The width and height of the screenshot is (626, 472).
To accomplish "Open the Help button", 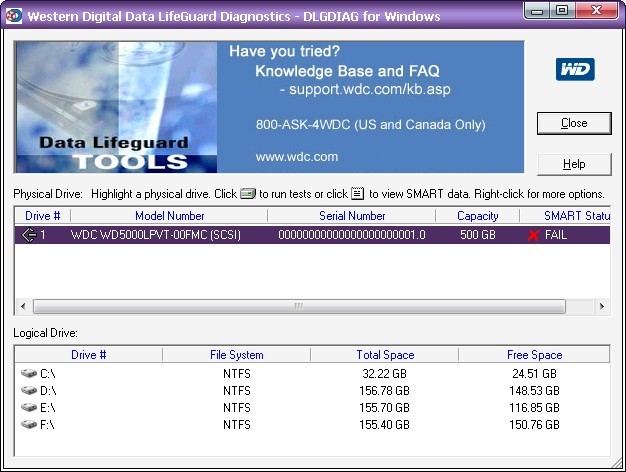I will point(574,164).
